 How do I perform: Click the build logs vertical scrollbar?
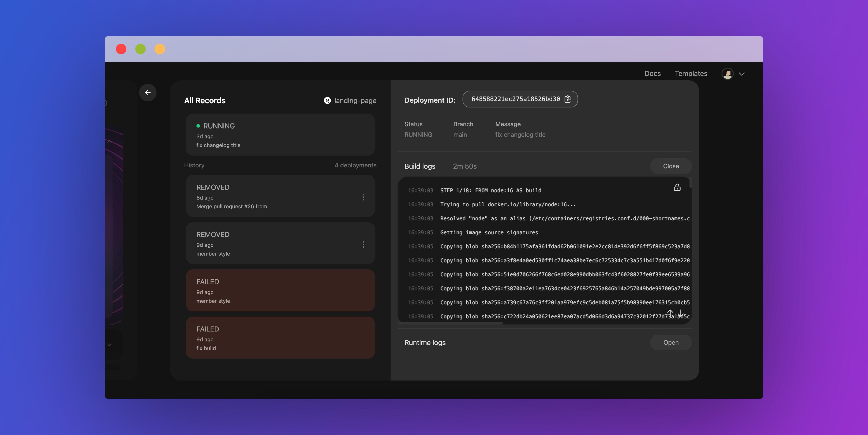point(691,182)
